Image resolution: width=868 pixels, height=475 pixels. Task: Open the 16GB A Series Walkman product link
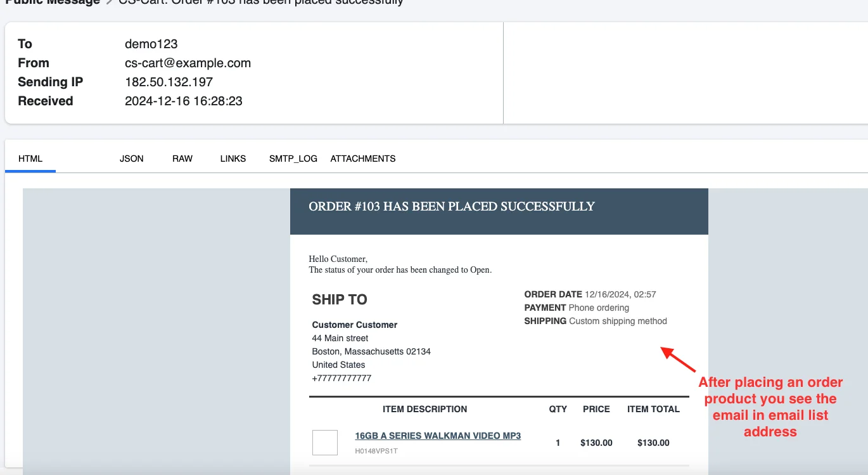tap(438, 436)
